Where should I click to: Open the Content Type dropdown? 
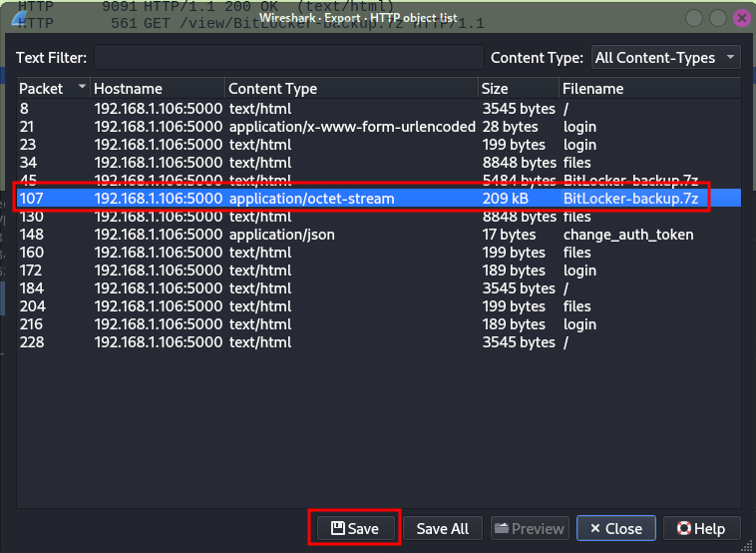point(666,58)
